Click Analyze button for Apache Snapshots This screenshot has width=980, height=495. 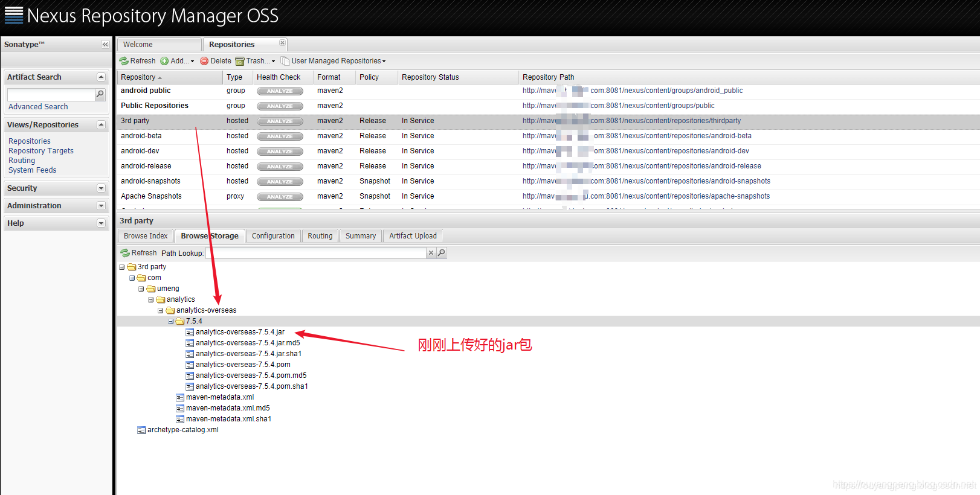pos(280,197)
